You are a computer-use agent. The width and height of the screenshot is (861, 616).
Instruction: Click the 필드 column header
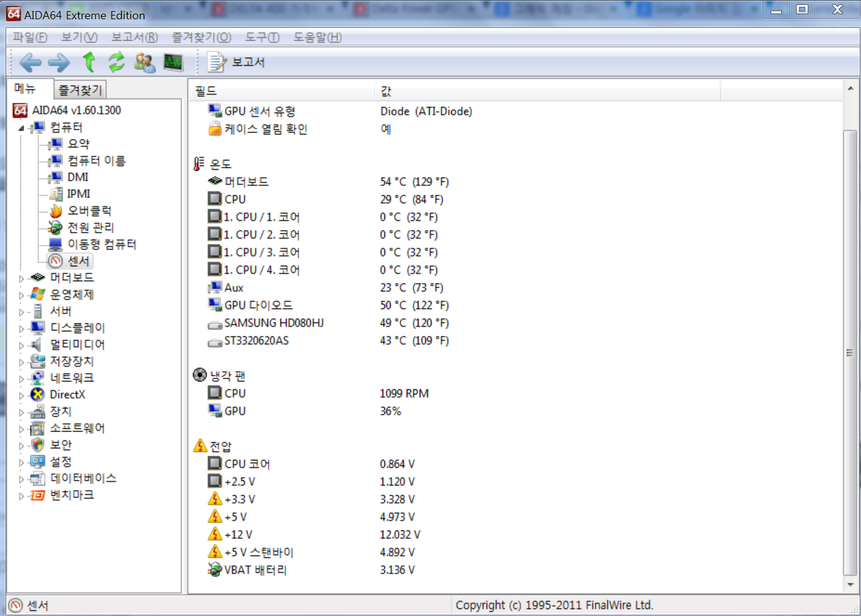click(x=282, y=91)
